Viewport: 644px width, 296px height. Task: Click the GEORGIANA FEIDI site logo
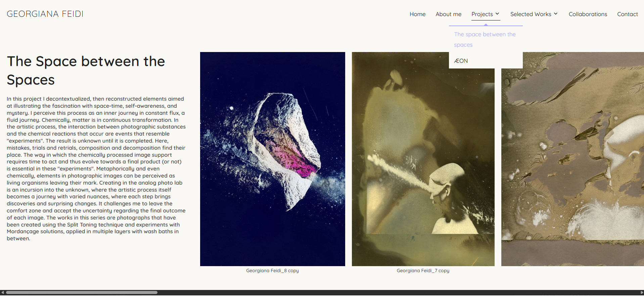point(45,14)
